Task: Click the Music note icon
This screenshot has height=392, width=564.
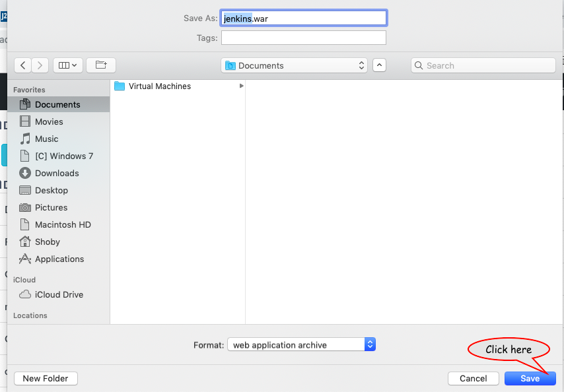Action: pyautogui.click(x=25, y=139)
